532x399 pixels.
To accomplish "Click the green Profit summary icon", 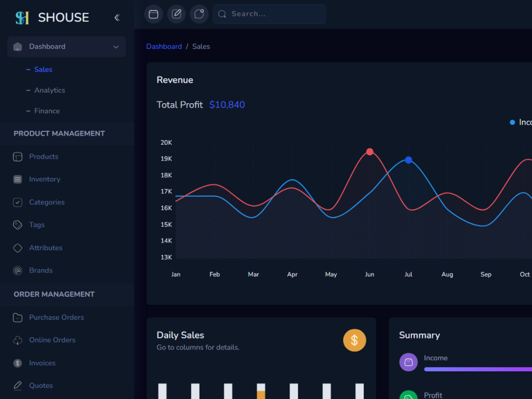I will point(409,395).
